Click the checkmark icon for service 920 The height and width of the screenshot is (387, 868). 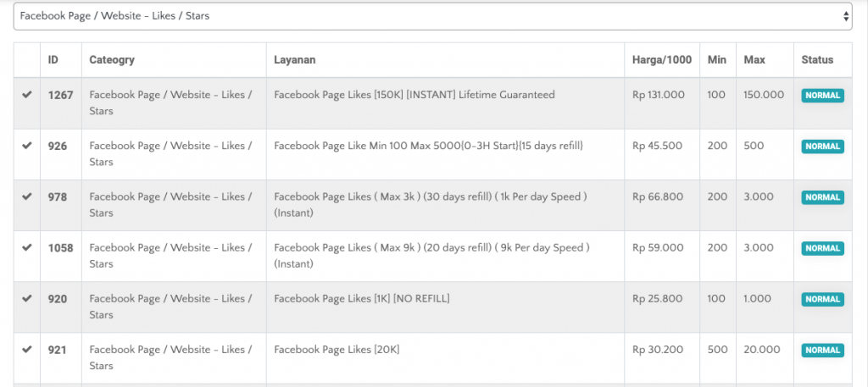[27, 298]
